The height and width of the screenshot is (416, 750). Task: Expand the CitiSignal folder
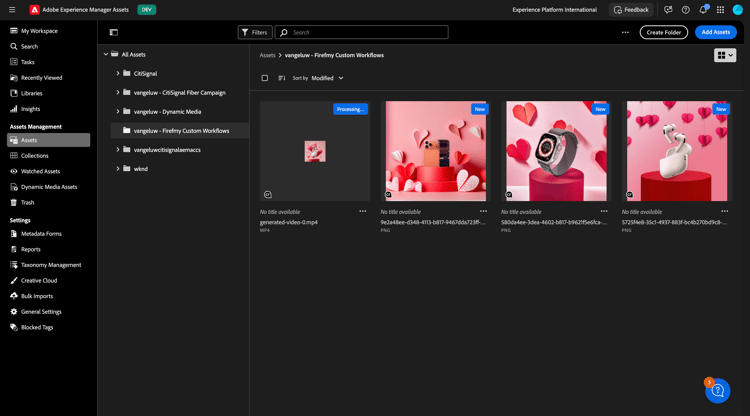tap(118, 73)
